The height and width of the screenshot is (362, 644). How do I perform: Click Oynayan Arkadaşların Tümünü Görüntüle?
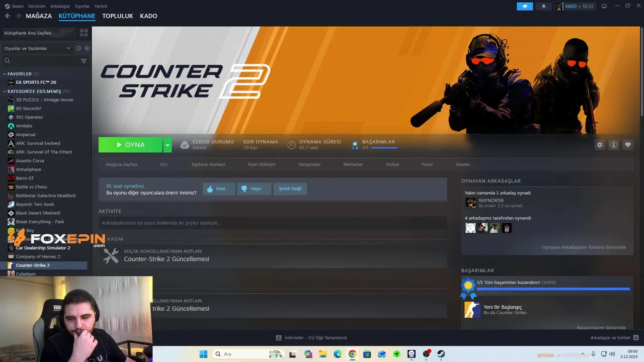pos(584,247)
